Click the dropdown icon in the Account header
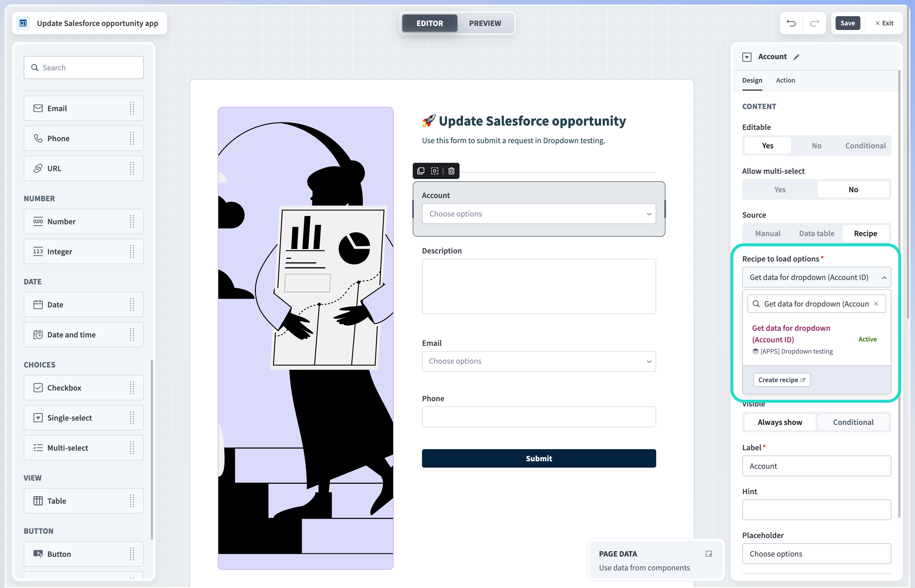 point(747,57)
